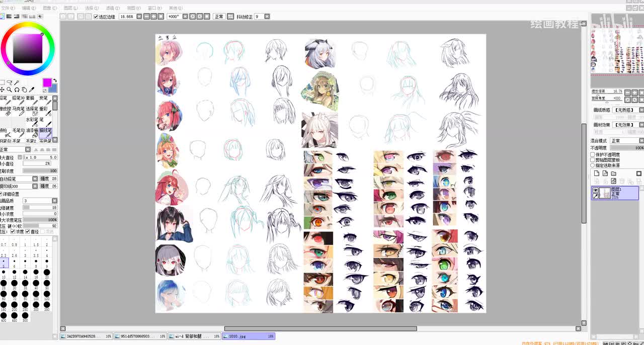Screen dimensions: 644x345
Task: Select the rectangular selection tool
Action: [2, 82]
